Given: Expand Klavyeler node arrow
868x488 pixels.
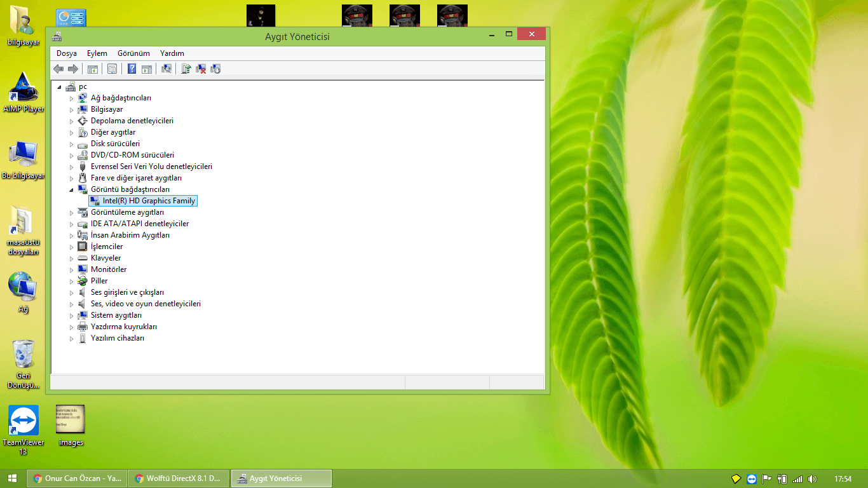Looking at the screenshot, I should click(x=72, y=258).
